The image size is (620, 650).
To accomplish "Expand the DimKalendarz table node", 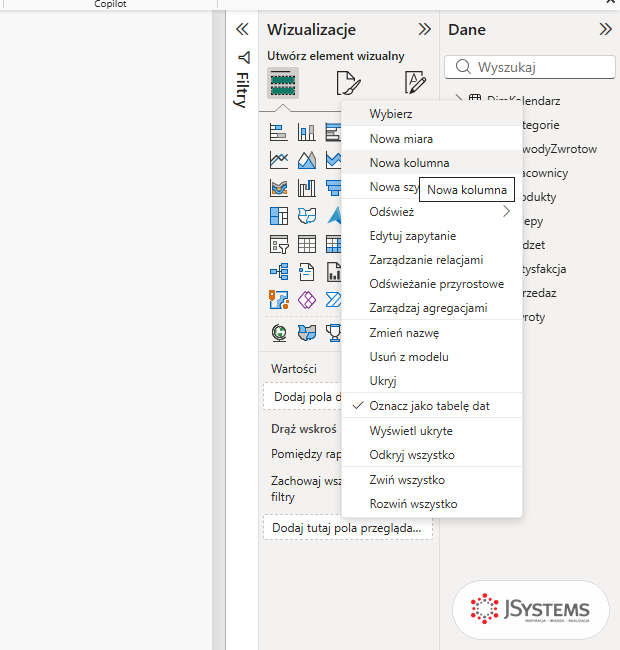I will [458, 98].
